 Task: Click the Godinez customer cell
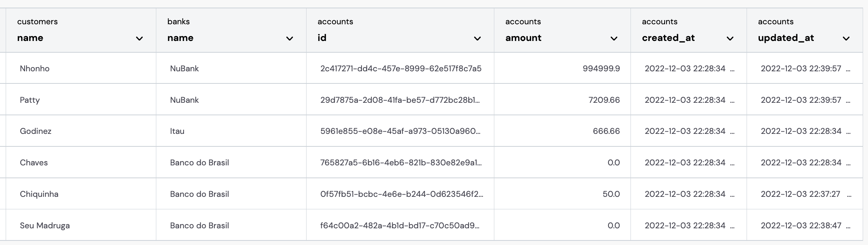point(35,131)
